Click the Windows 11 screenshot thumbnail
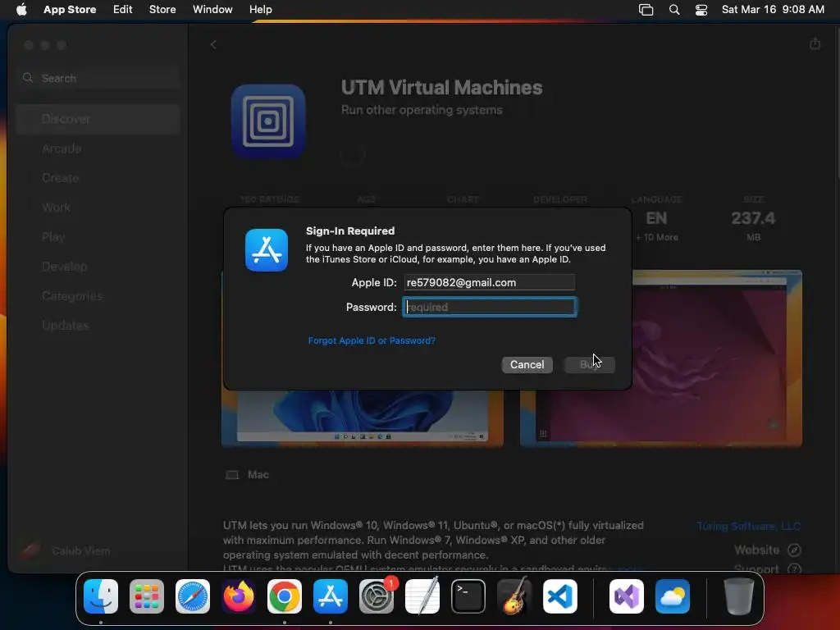 coord(362,418)
